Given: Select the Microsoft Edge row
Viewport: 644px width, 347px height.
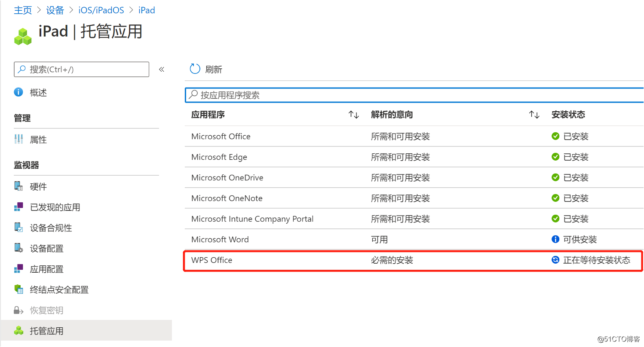Looking at the screenshot, I should pos(414,157).
